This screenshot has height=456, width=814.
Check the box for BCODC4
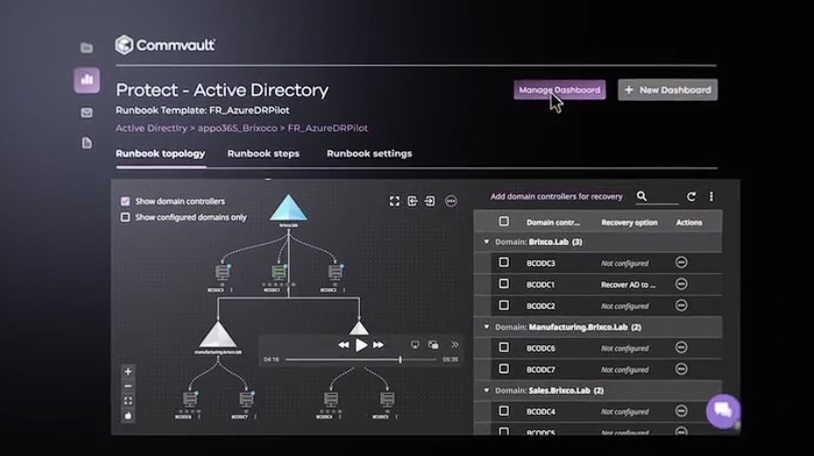[504, 411]
